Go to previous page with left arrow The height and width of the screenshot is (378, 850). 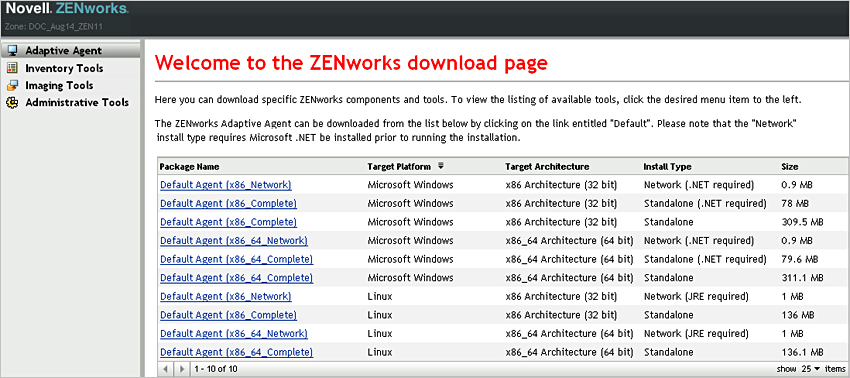click(166, 368)
